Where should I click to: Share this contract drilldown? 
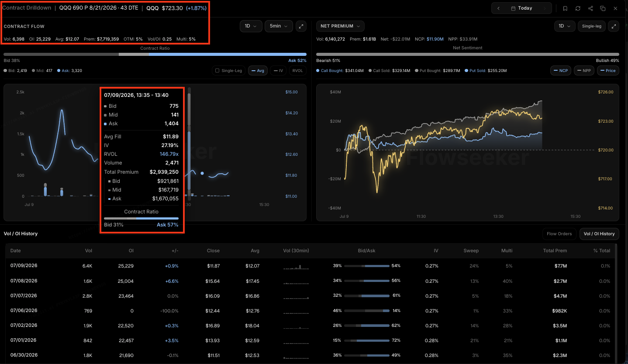(x=590, y=8)
